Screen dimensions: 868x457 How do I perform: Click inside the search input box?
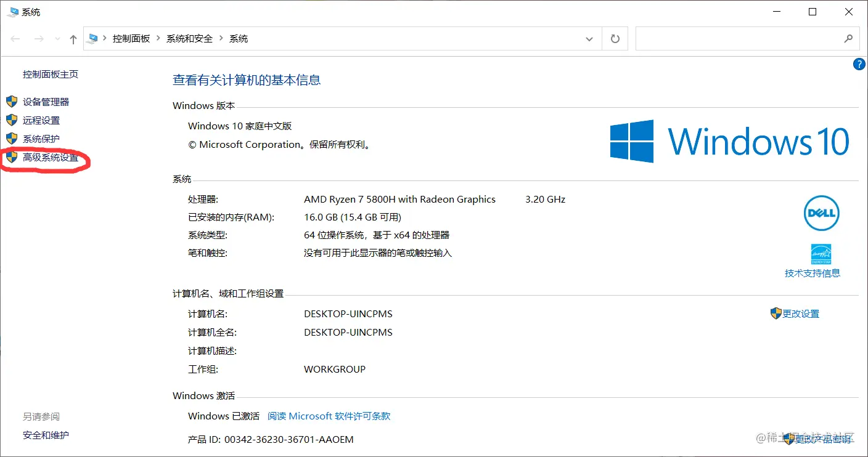tap(740, 38)
